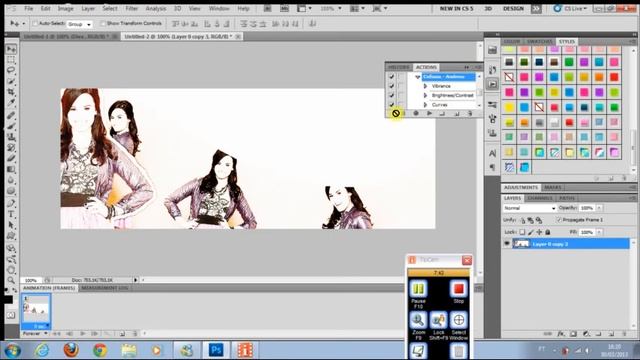
Task: Expand the Curves action step
Action: point(425,105)
